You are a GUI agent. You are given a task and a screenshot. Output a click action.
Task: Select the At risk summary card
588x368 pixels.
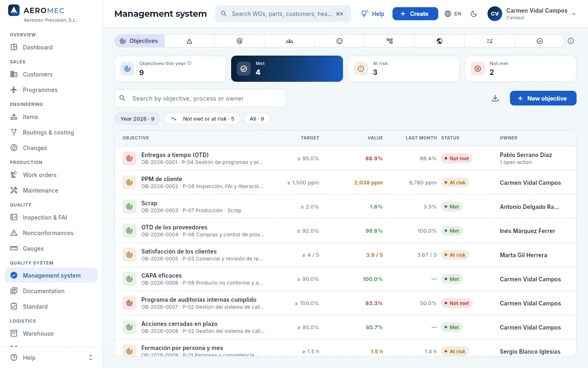point(404,69)
